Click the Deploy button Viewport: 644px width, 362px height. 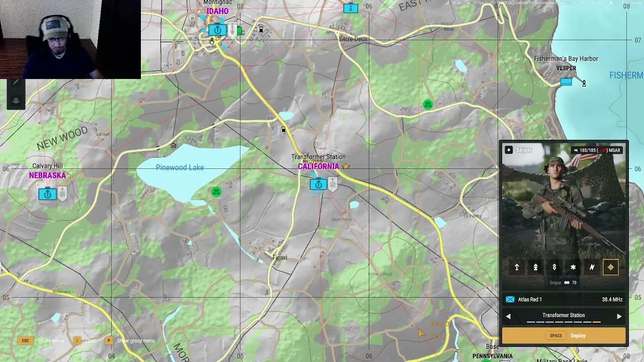point(563,336)
